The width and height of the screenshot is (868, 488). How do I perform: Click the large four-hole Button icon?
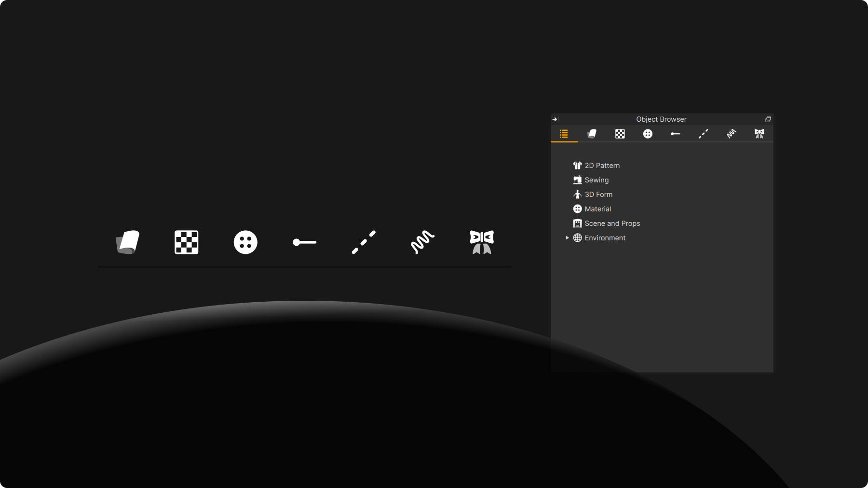point(245,242)
